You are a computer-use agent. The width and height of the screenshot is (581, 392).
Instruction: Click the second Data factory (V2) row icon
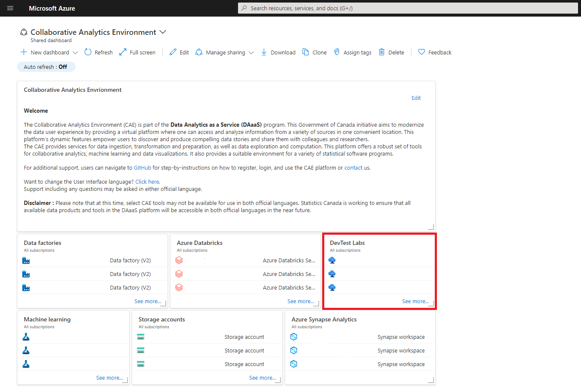[x=26, y=274]
